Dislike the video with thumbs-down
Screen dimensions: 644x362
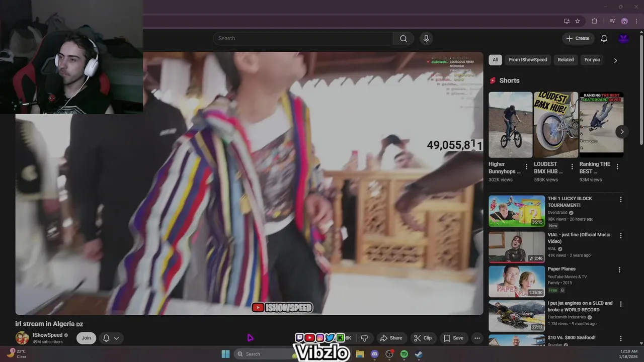coord(364,338)
